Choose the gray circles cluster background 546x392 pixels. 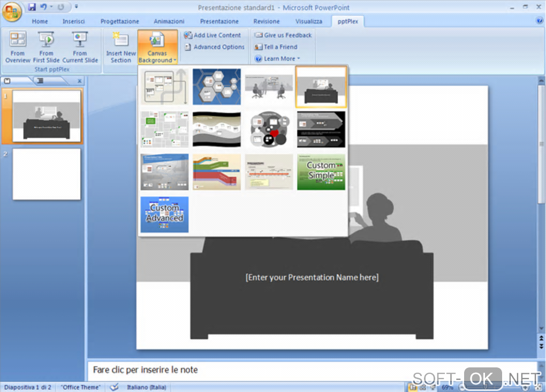click(269, 129)
